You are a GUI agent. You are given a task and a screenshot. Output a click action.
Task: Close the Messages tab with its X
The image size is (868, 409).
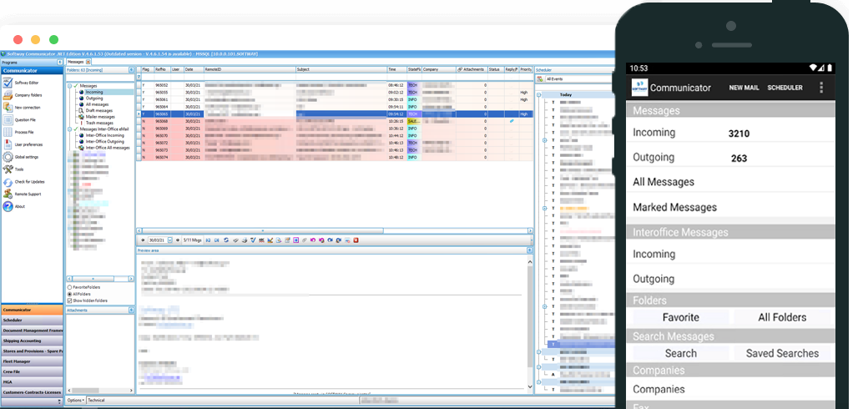click(x=88, y=62)
